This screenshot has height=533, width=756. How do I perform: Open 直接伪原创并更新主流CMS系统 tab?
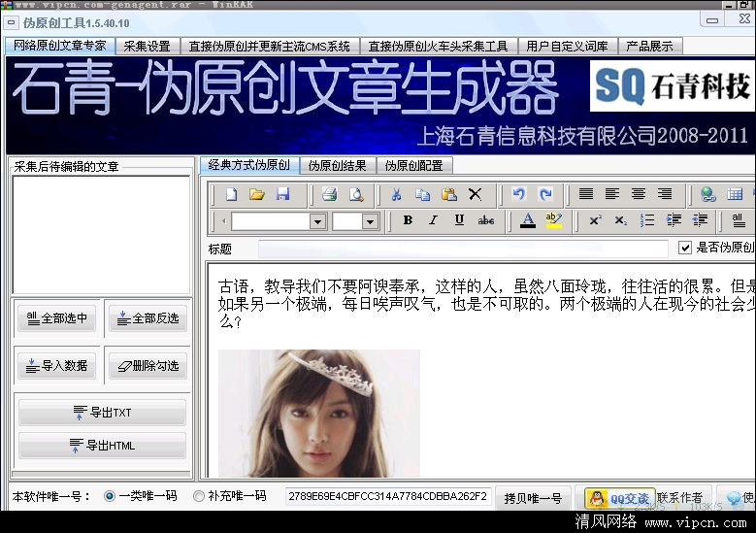pos(270,47)
